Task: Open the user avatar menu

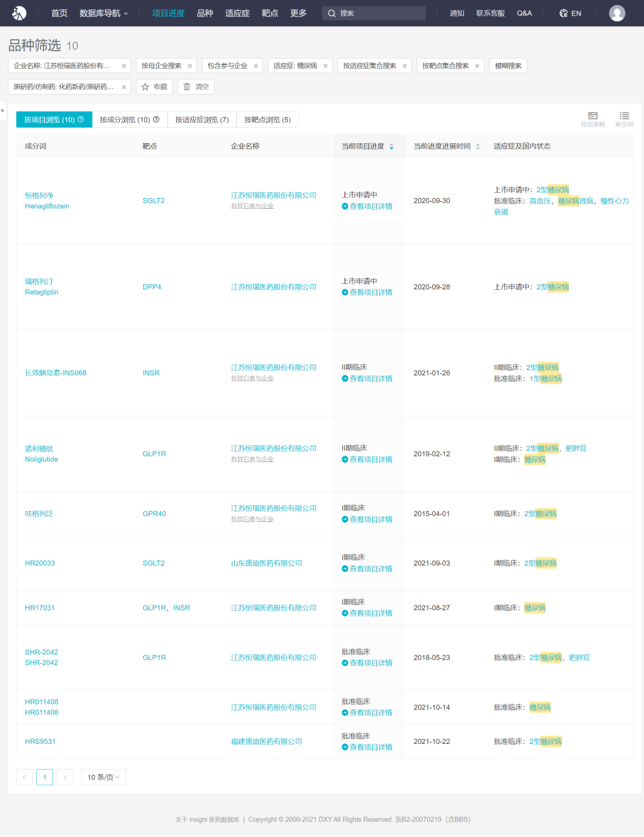Action: [617, 13]
